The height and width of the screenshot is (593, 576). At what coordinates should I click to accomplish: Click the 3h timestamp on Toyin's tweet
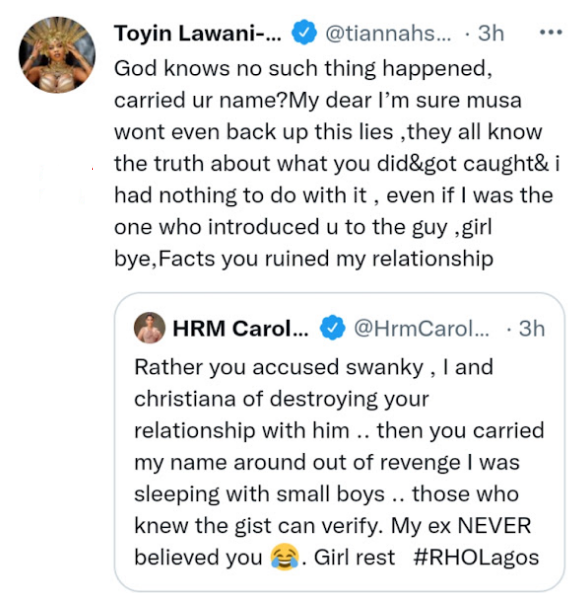click(491, 33)
